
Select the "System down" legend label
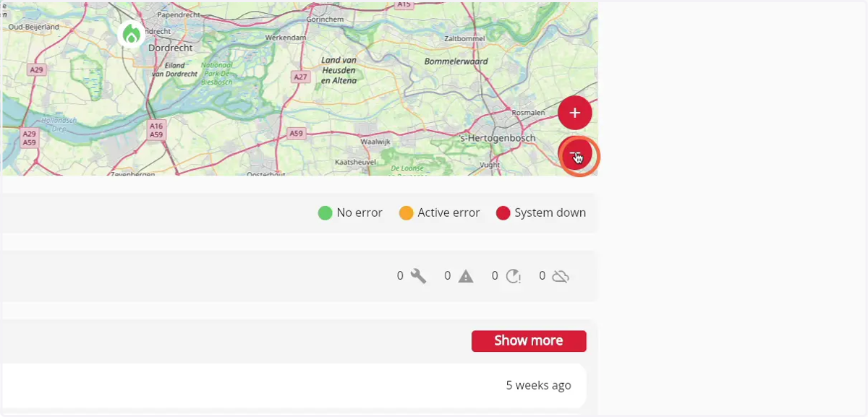click(550, 213)
